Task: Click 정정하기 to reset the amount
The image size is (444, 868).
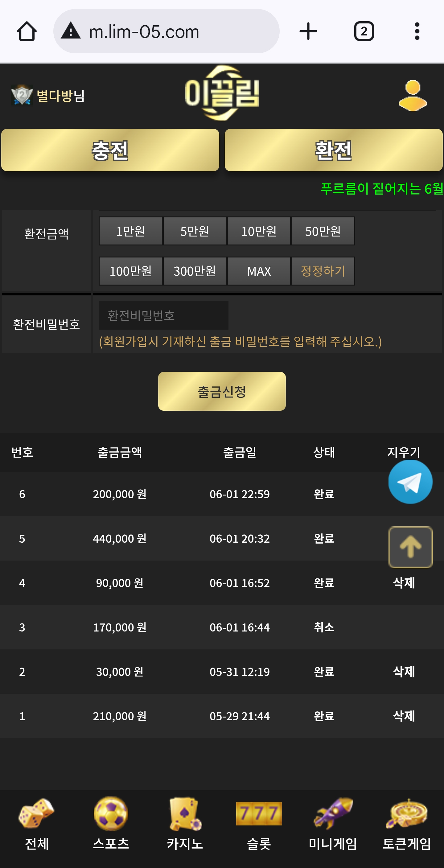Action: (323, 271)
